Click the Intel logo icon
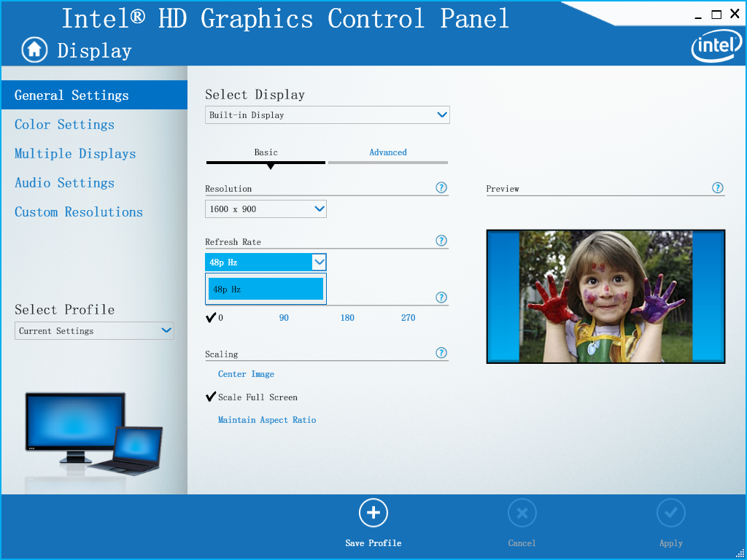This screenshot has width=747, height=560. point(712,47)
